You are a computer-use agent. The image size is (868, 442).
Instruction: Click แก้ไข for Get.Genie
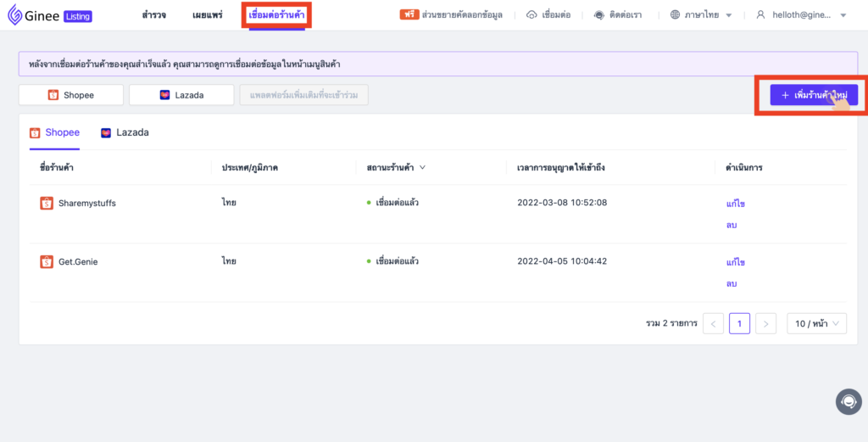coord(735,262)
